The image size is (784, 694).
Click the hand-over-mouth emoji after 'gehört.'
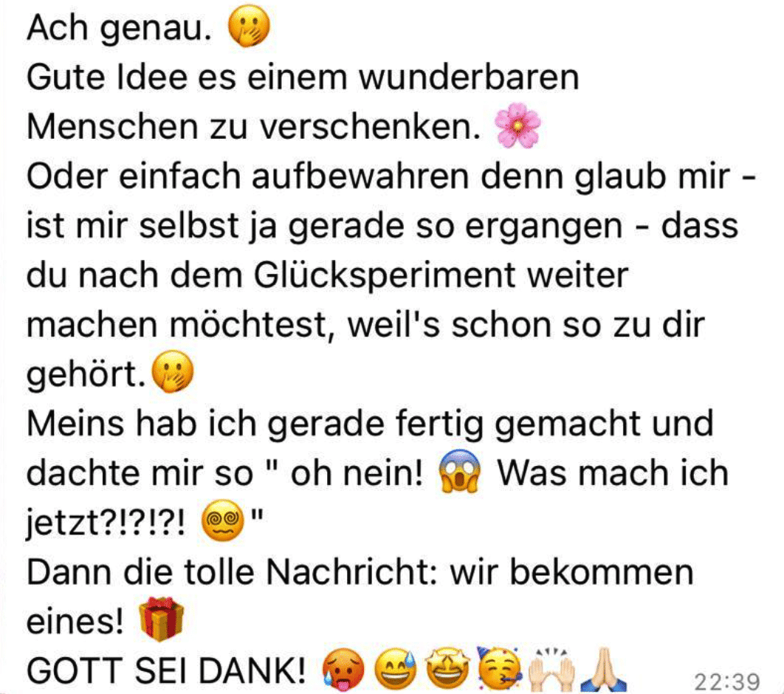[x=173, y=372]
